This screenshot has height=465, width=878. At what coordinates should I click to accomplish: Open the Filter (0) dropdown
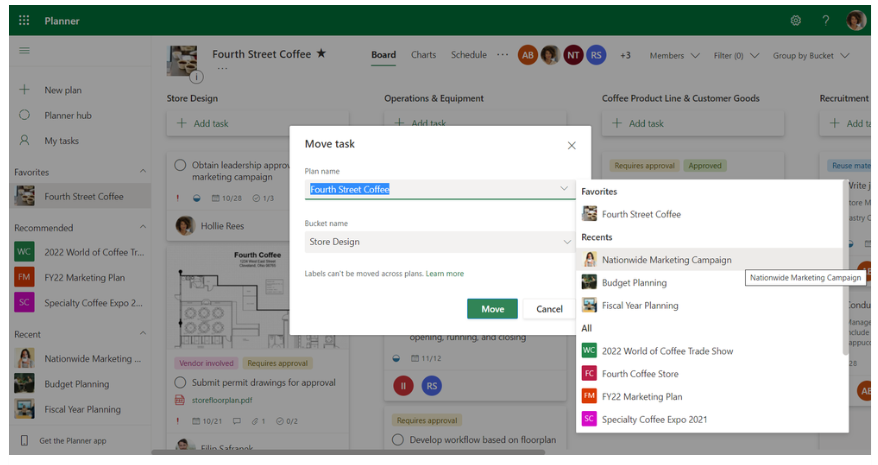coord(736,55)
